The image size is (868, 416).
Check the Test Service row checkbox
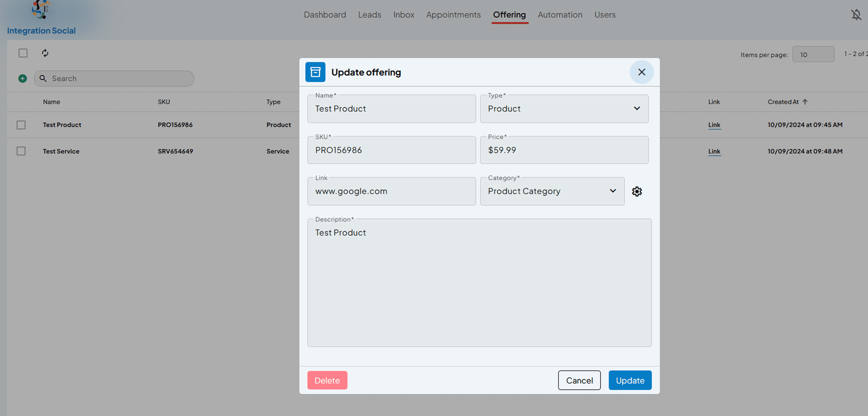21,151
